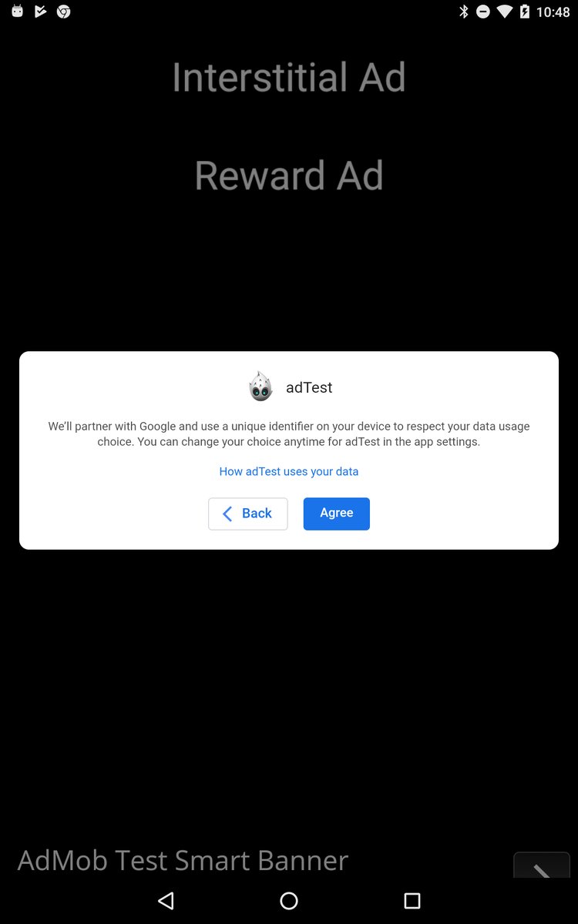This screenshot has width=578, height=924.
Task: Tap the Agree button
Action: coord(336,514)
